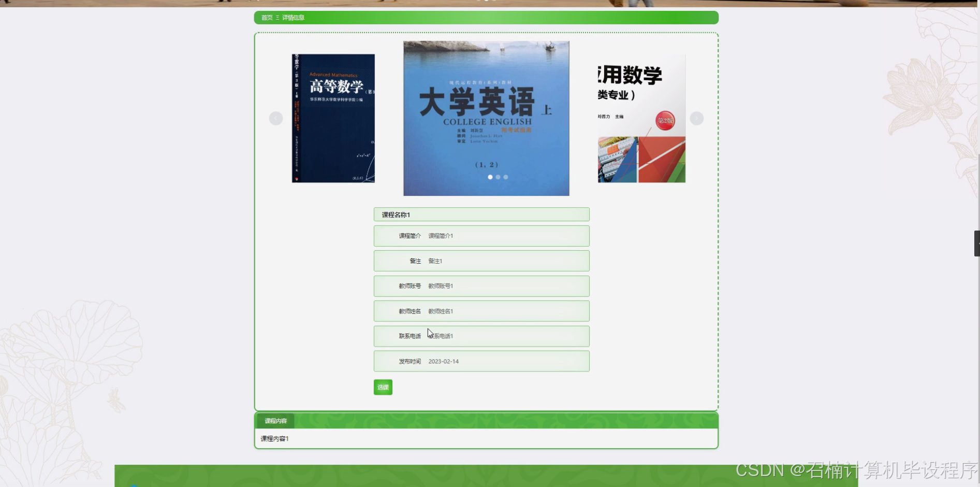Switch to the 课程内容 tab

click(276, 421)
